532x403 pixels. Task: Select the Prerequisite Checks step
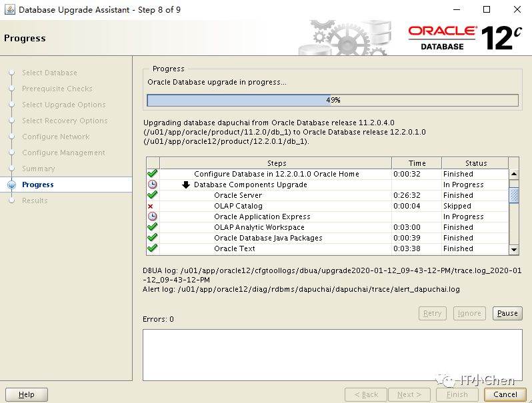point(57,89)
